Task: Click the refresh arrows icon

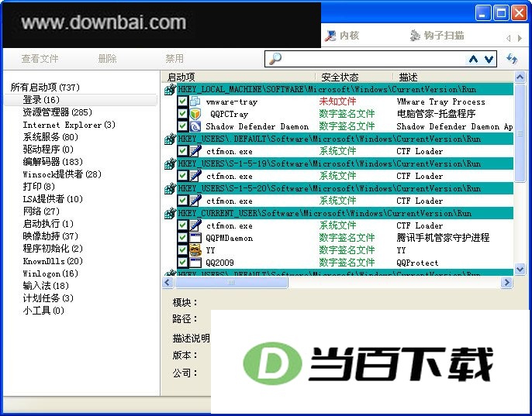Action: pyautogui.click(x=512, y=59)
